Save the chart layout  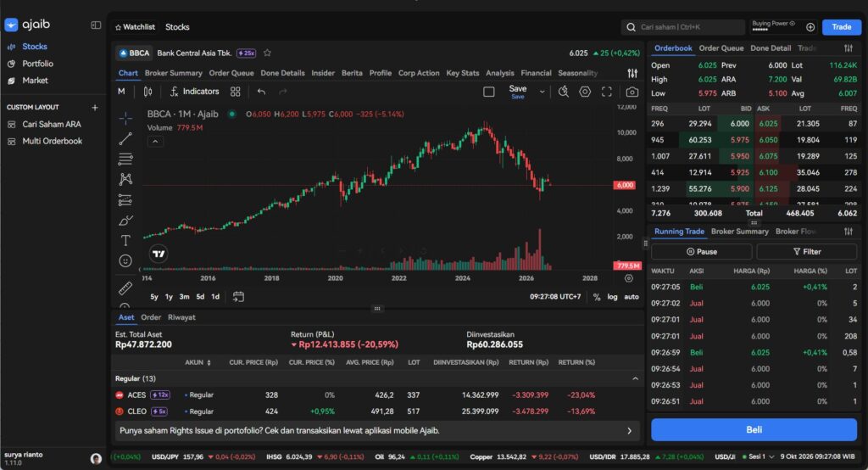tap(518, 92)
